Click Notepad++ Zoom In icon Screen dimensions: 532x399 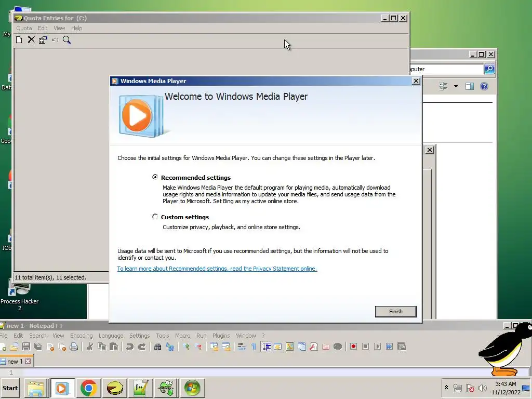(185, 347)
